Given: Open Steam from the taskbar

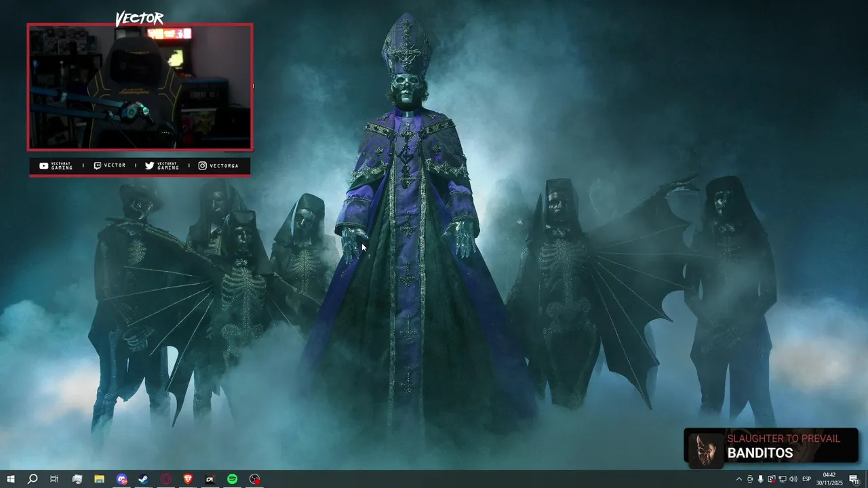Looking at the screenshot, I should (144, 479).
